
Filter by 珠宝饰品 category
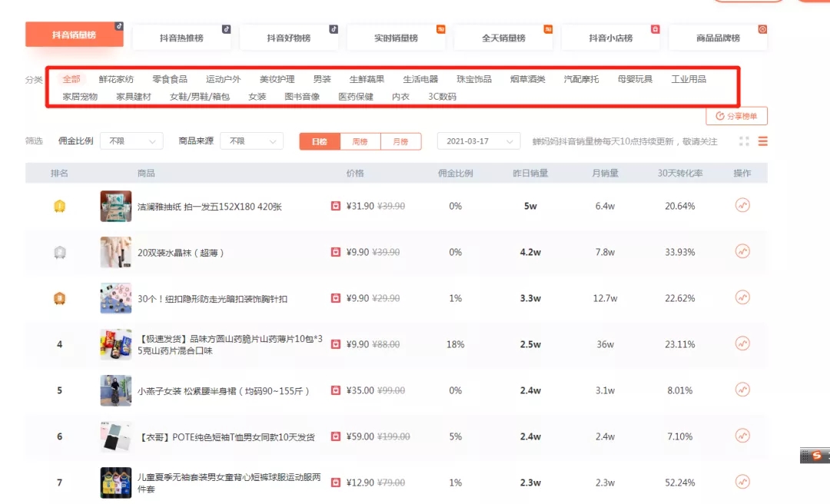(x=474, y=79)
